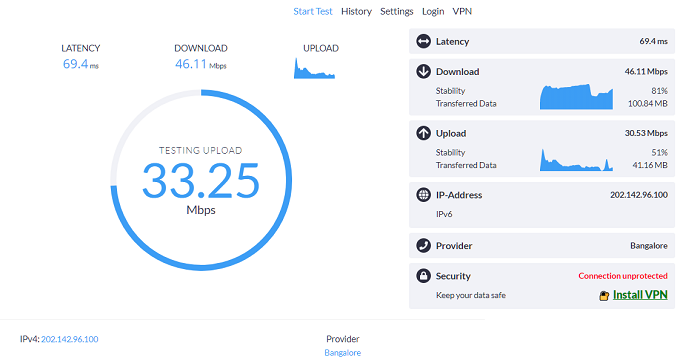Click the VPN icon beside Install VPN
The width and height of the screenshot is (700, 361).
[x=604, y=295]
